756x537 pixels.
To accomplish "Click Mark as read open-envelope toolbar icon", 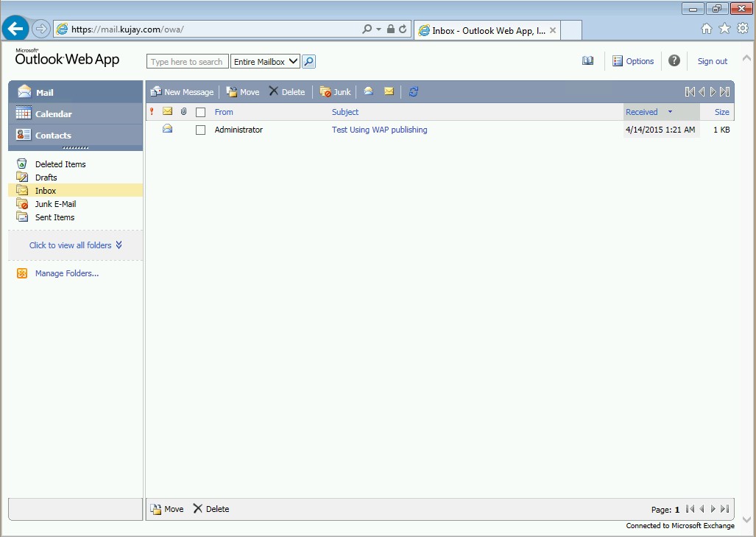I will 368,91.
